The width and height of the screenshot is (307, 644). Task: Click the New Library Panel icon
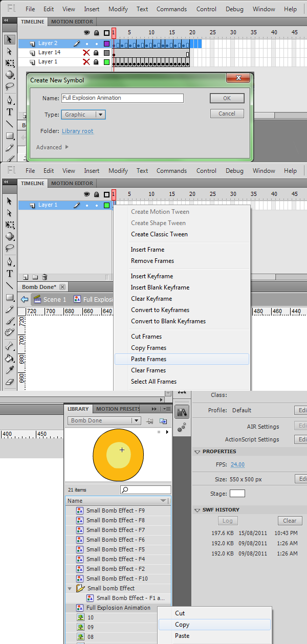(x=163, y=421)
